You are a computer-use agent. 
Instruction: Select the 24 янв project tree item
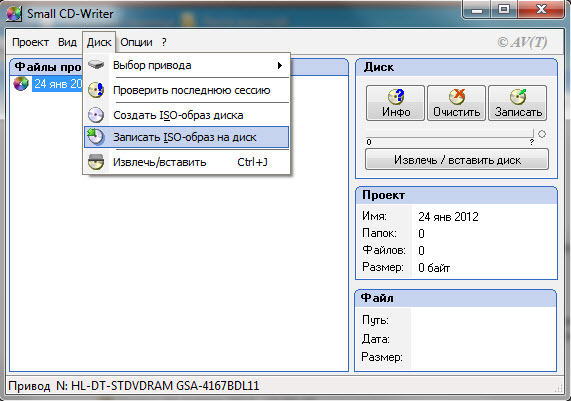[x=58, y=84]
